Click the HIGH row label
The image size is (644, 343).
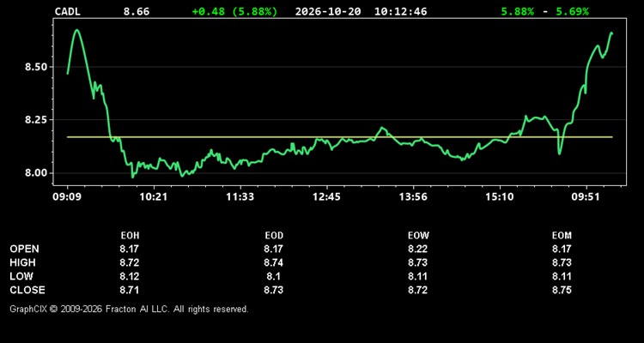tap(22, 262)
